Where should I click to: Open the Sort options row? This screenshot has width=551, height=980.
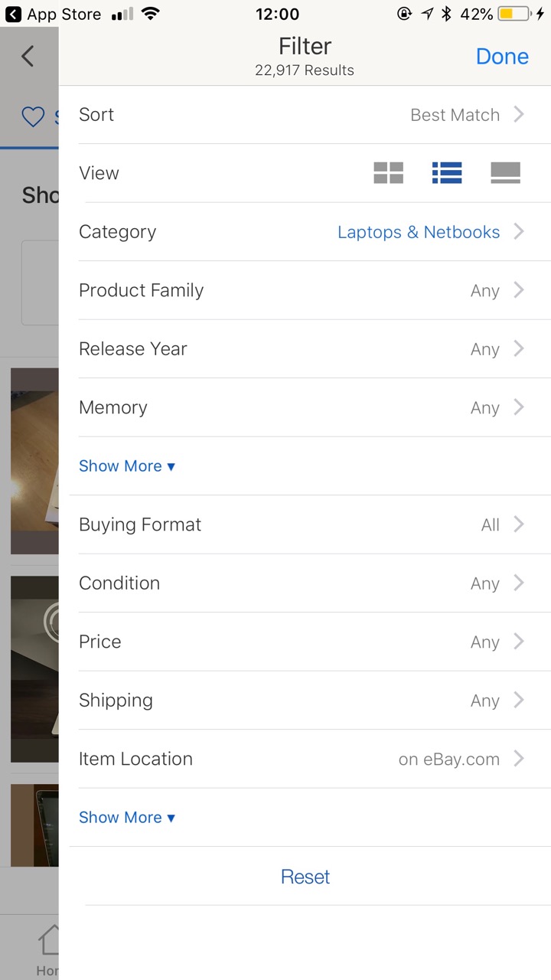[306, 115]
